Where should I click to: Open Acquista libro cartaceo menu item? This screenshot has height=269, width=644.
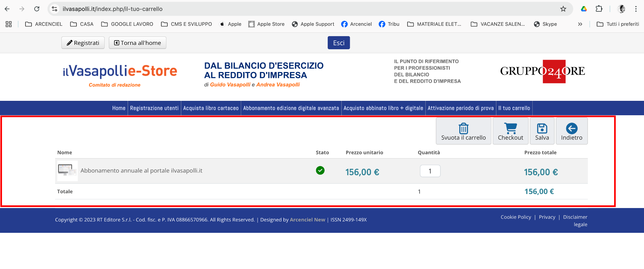[211, 108]
